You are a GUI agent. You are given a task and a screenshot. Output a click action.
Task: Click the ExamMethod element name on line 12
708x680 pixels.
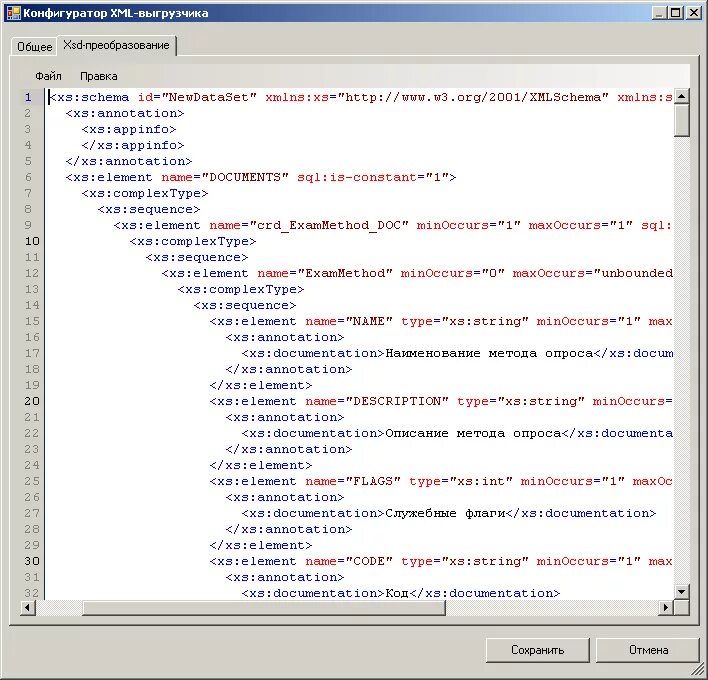pyautogui.click(x=345, y=273)
